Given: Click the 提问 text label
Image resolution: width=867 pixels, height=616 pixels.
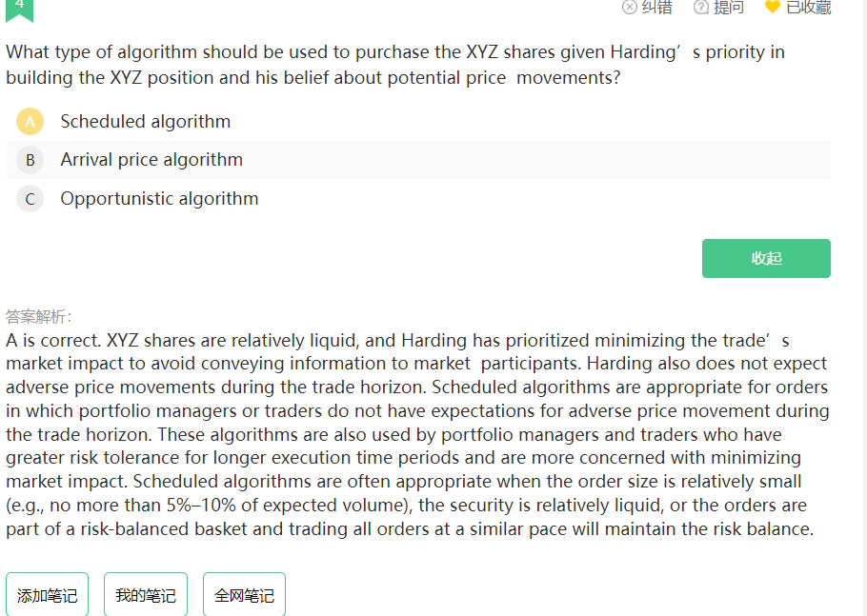Looking at the screenshot, I should [x=729, y=8].
